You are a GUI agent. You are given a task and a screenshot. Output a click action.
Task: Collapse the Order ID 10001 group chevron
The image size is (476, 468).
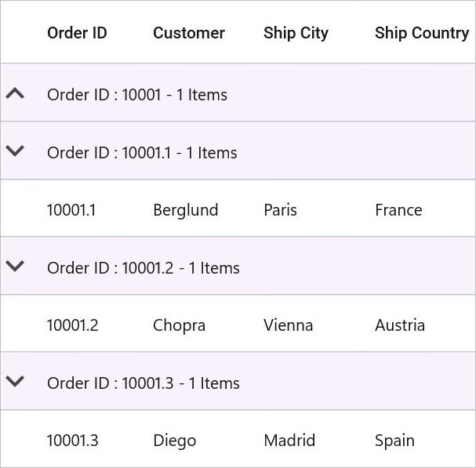coord(15,93)
